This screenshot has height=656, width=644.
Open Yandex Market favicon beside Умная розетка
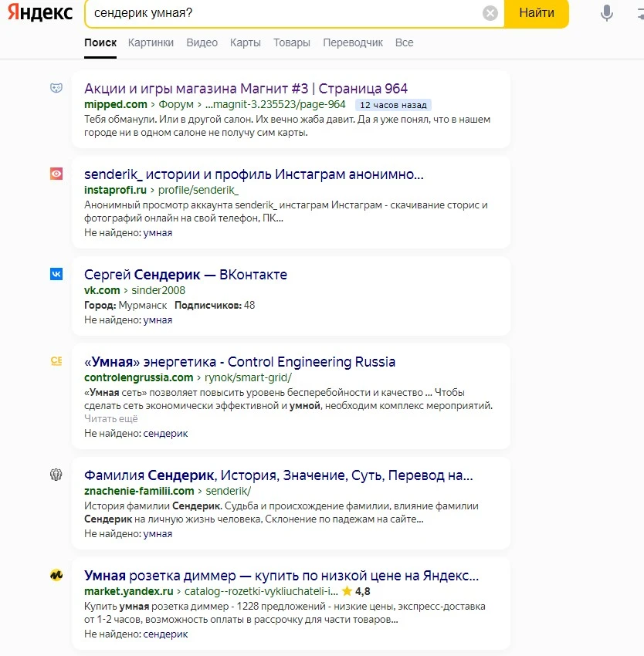click(x=56, y=575)
